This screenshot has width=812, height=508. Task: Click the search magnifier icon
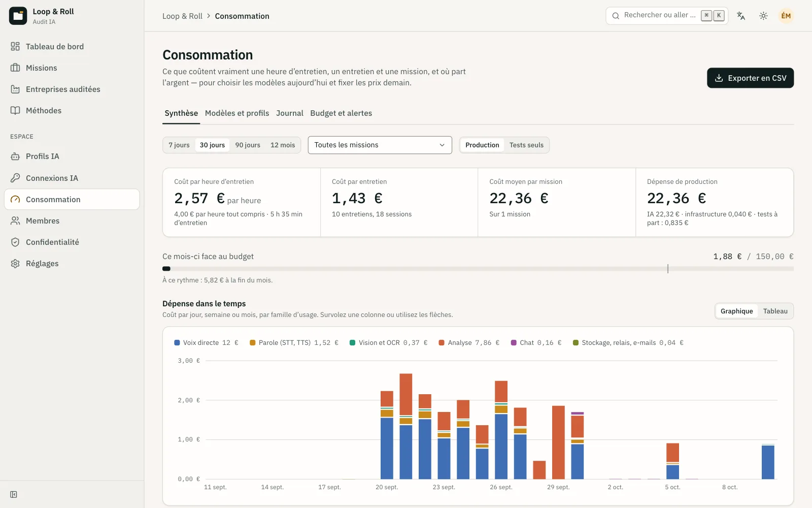tap(616, 16)
